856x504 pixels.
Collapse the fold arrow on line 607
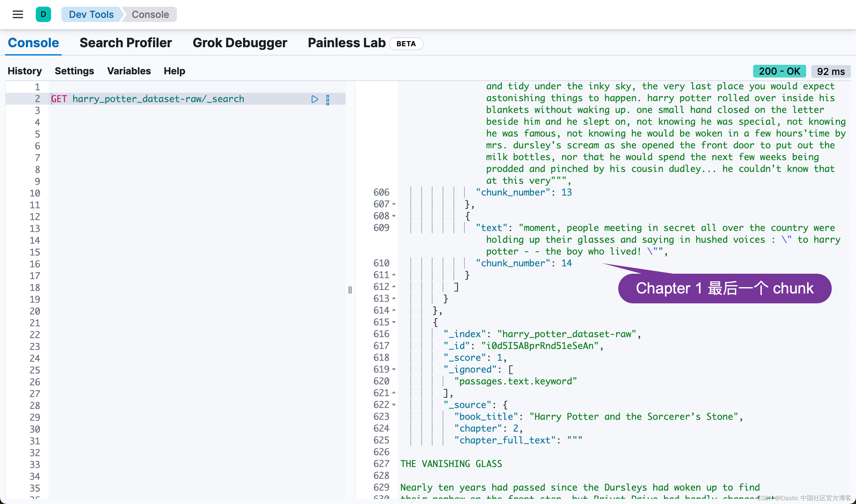(x=394, y=204)
